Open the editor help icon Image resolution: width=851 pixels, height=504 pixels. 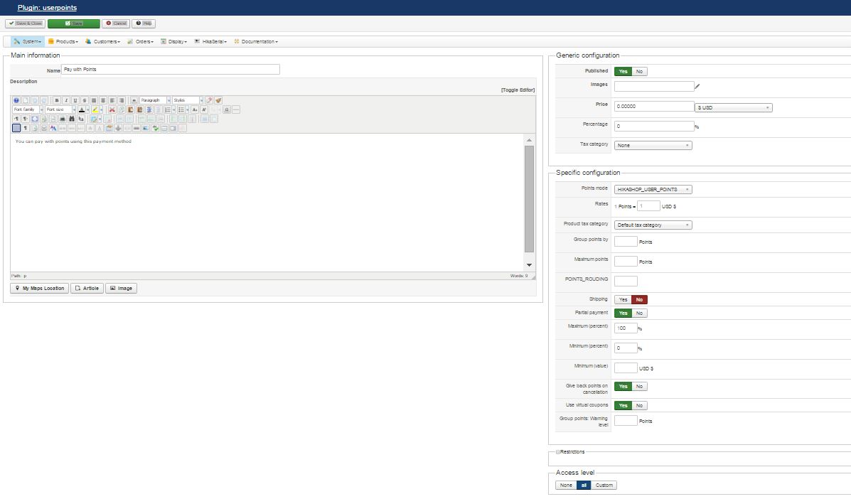tap(16, 100)
